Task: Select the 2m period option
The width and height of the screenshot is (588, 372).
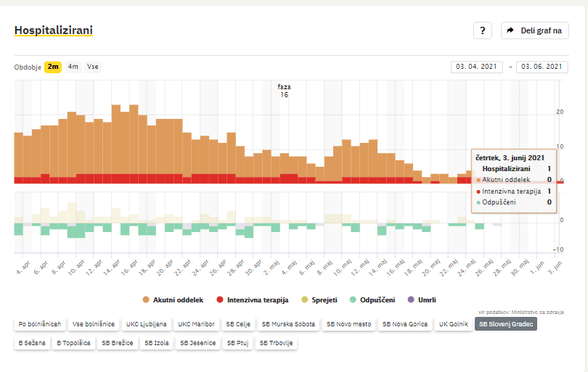Action: tap(53, 67)
